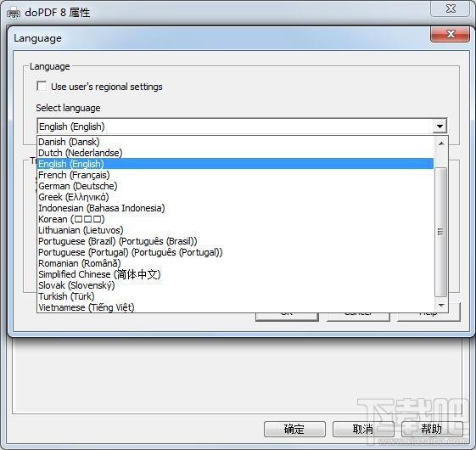Select Indonesian (Bahasa Indonesia) entry

tap(235, 208)
